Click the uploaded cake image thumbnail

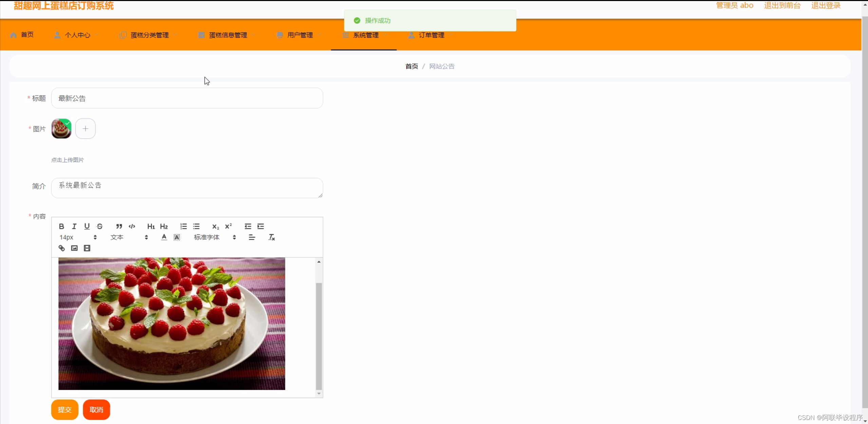pos(61,128)
